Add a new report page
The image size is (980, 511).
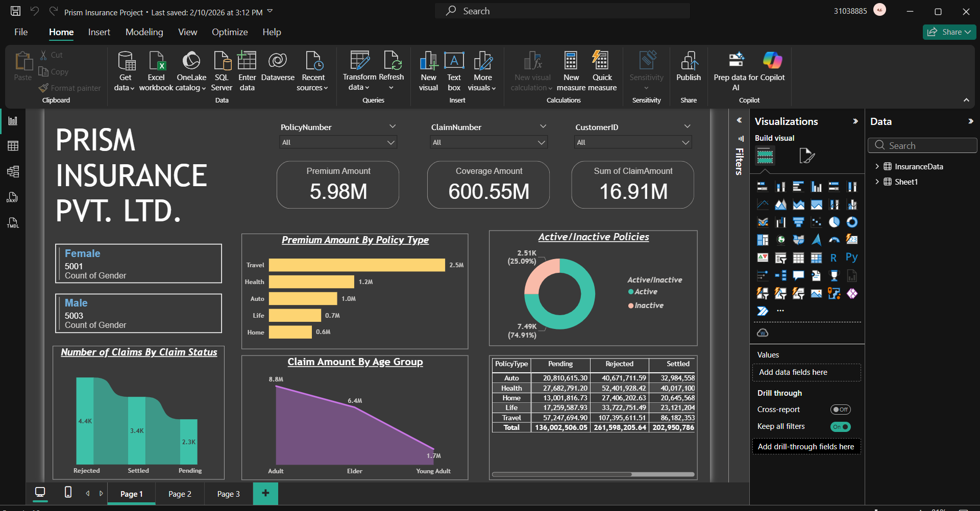click(x=265, y=493)
